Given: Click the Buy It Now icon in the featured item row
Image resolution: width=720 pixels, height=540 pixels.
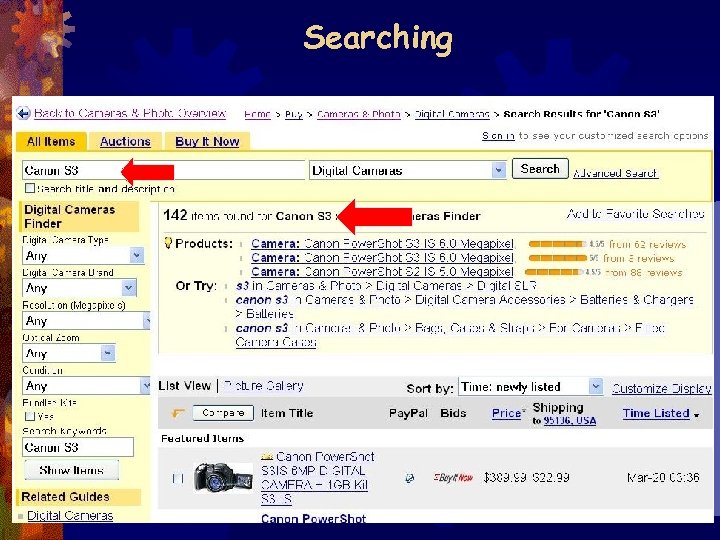Looking at the screenshot, I should tap(453, 478).
